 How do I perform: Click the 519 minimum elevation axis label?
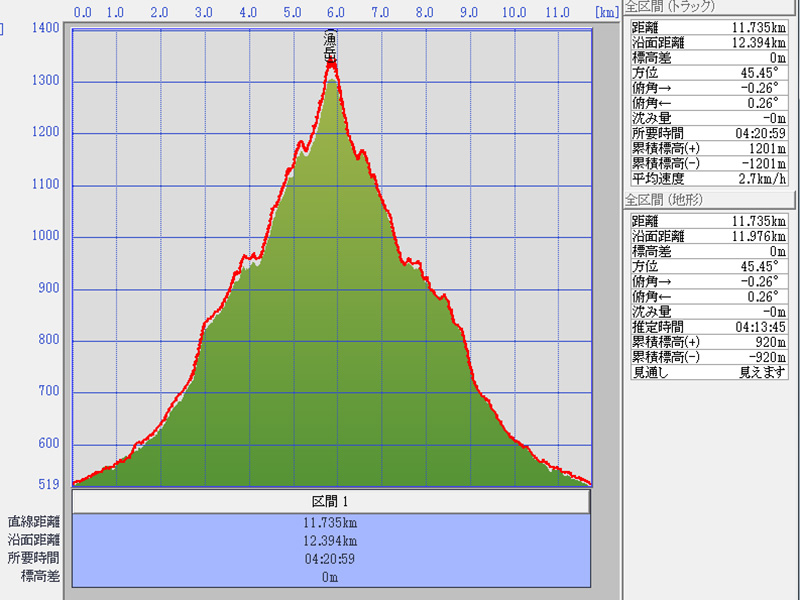[47, 485]
